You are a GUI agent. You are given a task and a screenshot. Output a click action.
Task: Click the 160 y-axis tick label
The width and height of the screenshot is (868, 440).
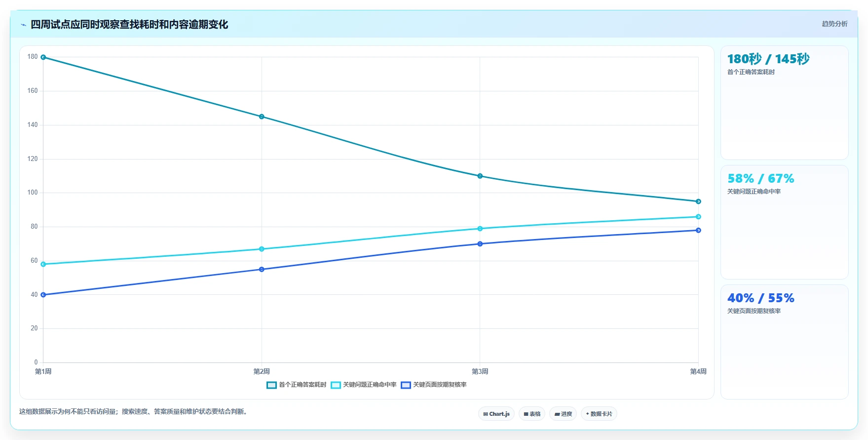coord(33,91)
